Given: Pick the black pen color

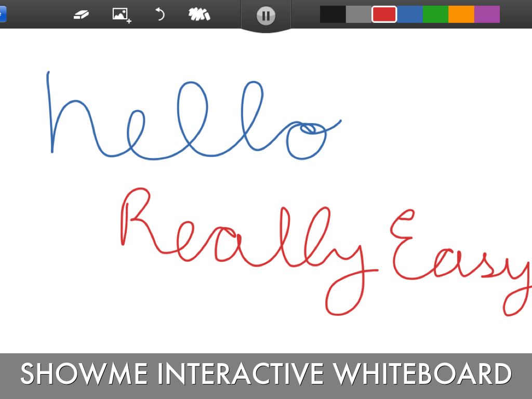Looking at the screenshot, I should [332, 15].
